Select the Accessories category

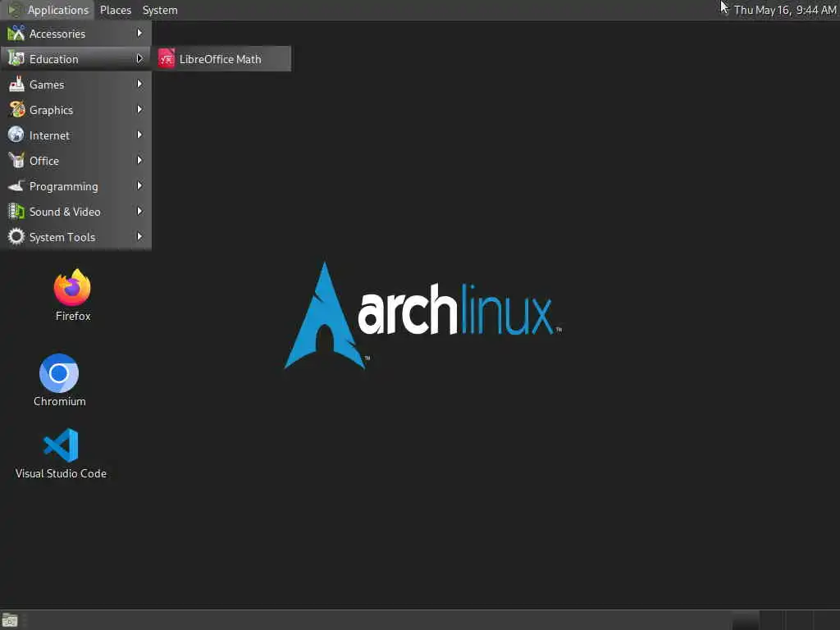coord(76,34)
